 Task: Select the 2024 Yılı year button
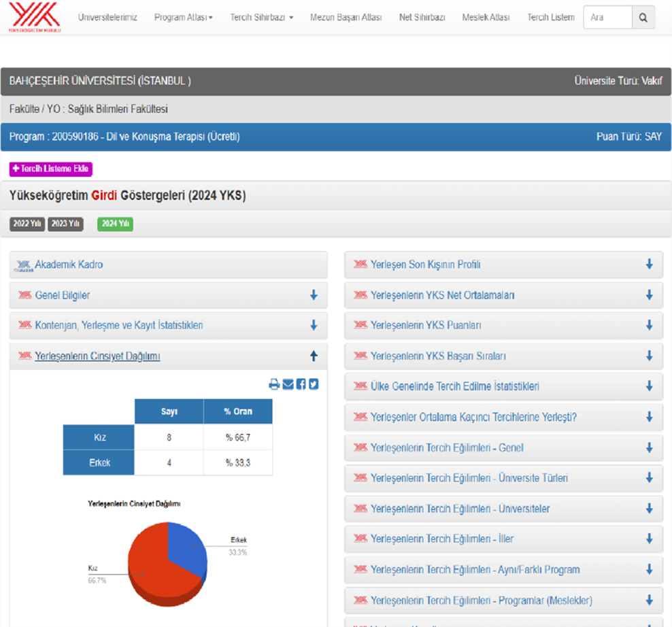(x=115, y=224)
